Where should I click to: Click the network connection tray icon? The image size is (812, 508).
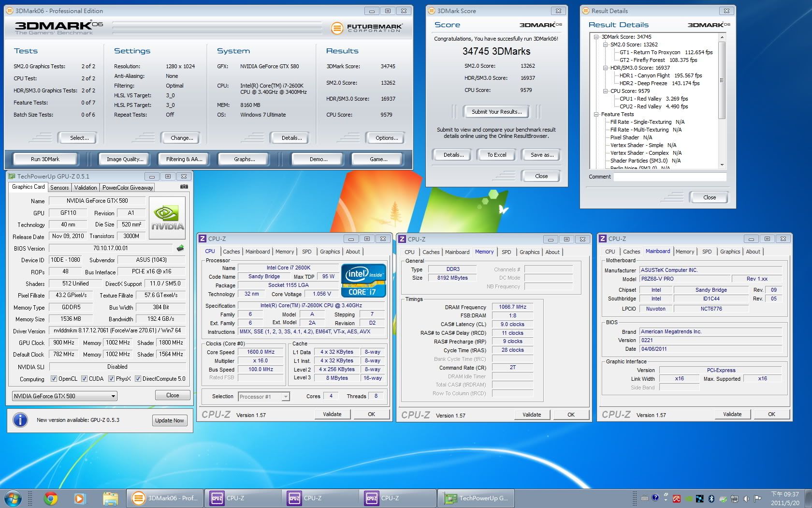click(735, 499)
